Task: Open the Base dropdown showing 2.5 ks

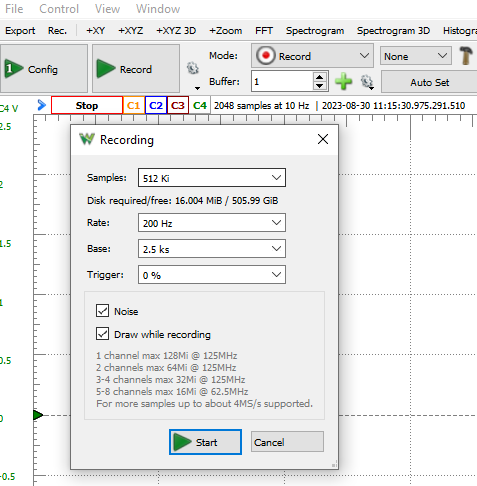Action: (x=212, y=249)
